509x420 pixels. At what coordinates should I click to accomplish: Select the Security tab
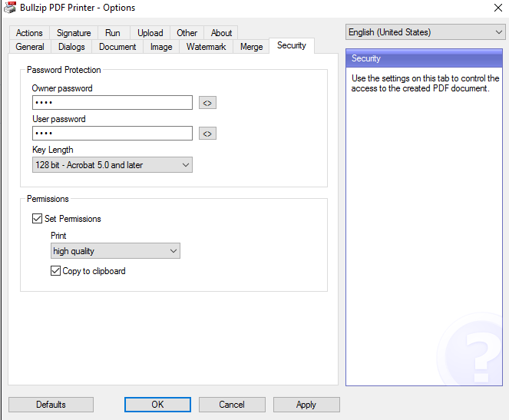pos(292,45)
